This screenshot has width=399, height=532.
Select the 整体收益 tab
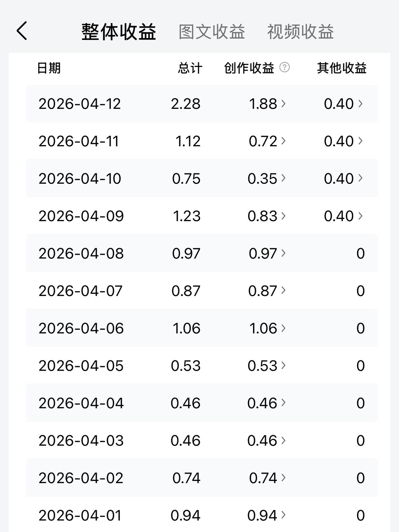[x=119, y=32]
